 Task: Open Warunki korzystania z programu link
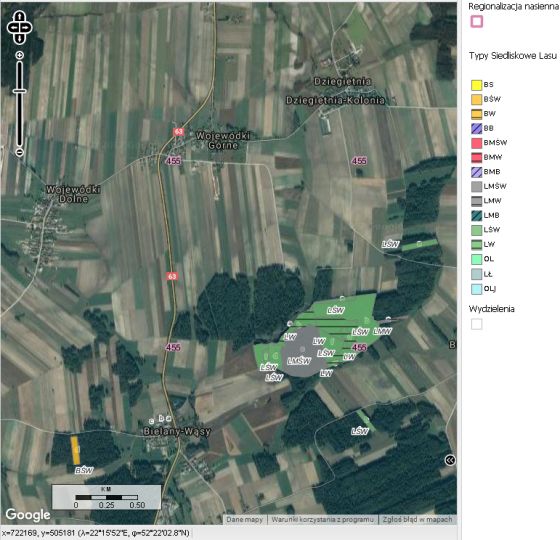coord(322,519)
